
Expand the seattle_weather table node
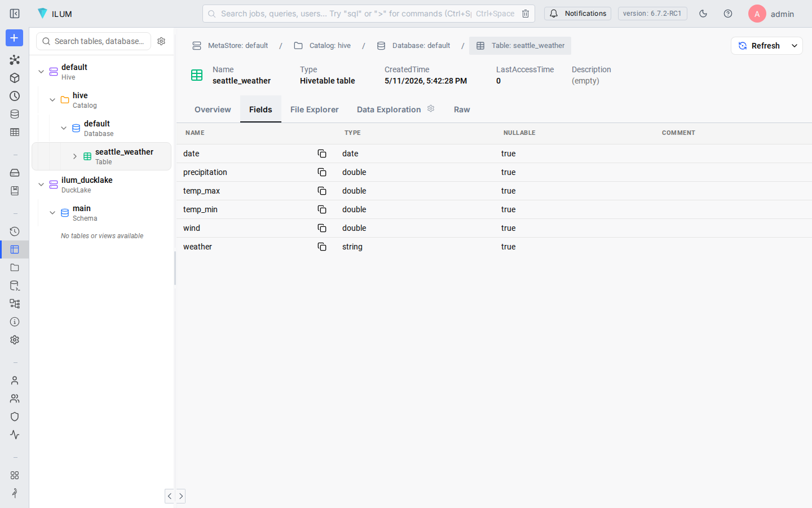pyautogui.click(x=75, y=156)
